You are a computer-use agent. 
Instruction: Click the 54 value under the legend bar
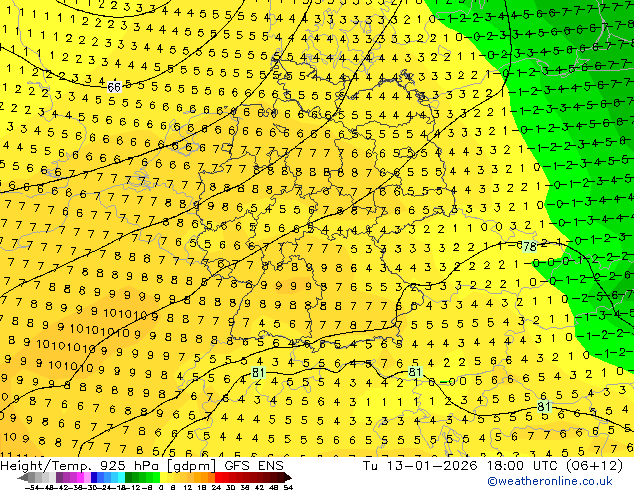[x=288, y=487]
